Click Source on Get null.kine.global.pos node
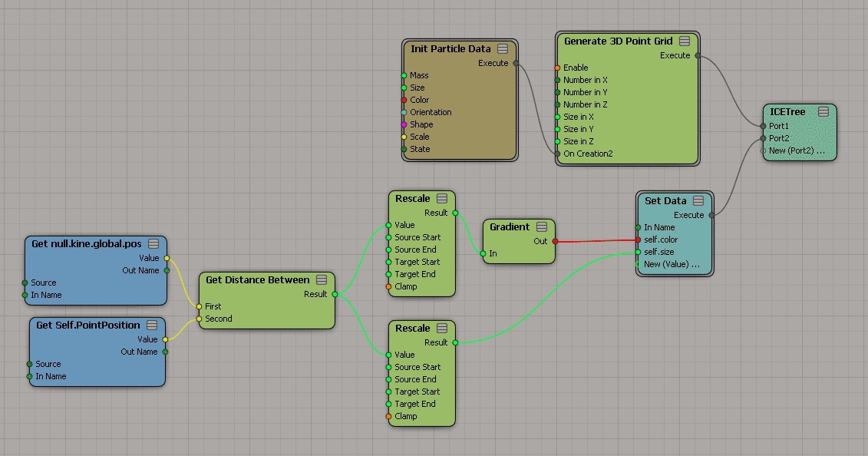 click(43, 283)
